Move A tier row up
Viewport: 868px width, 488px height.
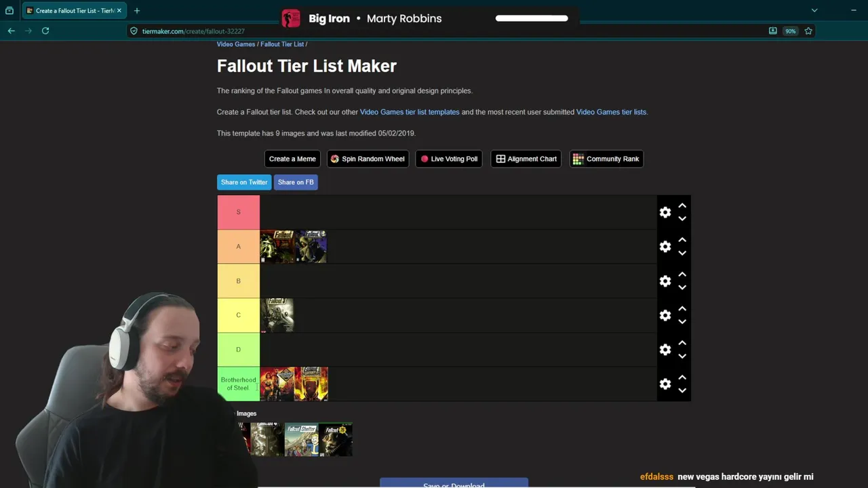pyautogui.click(x=682, y=240)
